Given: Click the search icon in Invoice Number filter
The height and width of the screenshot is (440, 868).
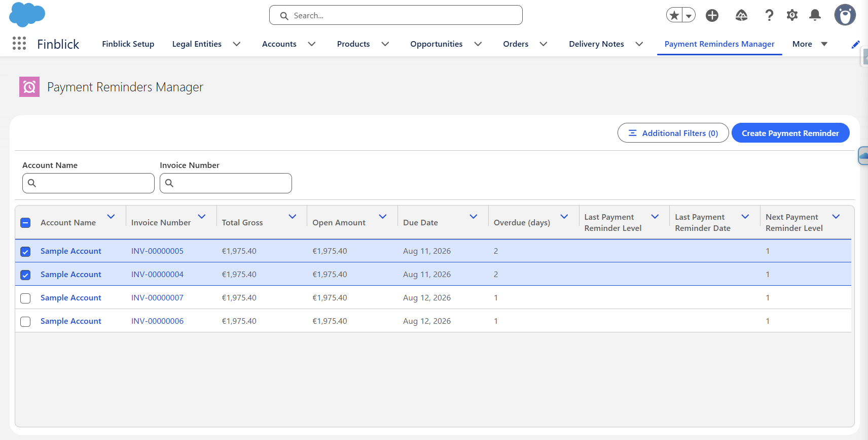Looking at the screenshot, I should [169, 183].
